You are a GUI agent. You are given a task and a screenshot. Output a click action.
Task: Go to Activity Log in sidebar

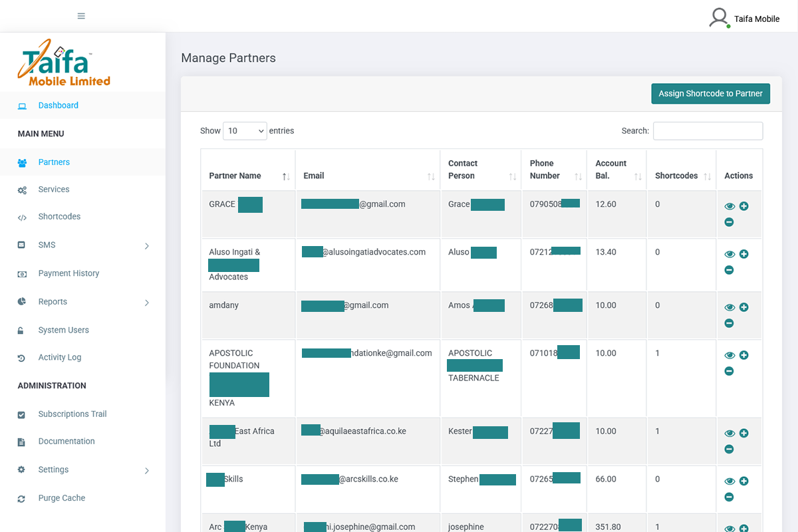click(59, 357)
